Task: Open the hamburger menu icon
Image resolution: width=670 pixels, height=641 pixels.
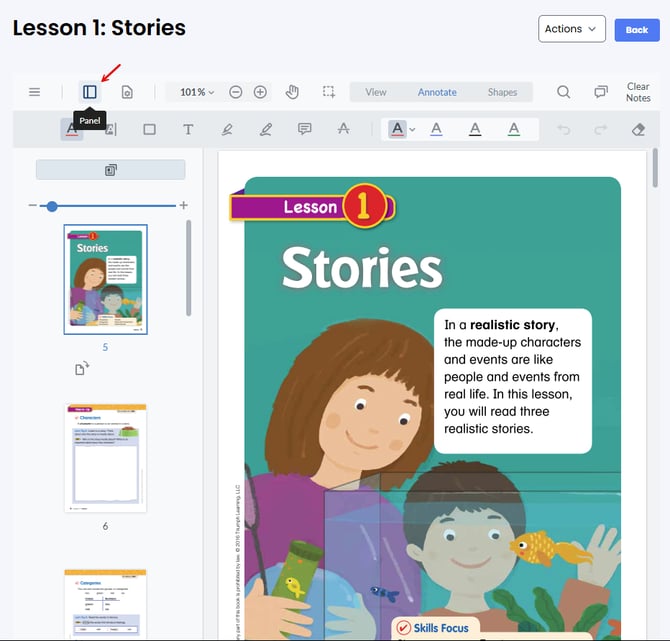Action: click(35, 92)
